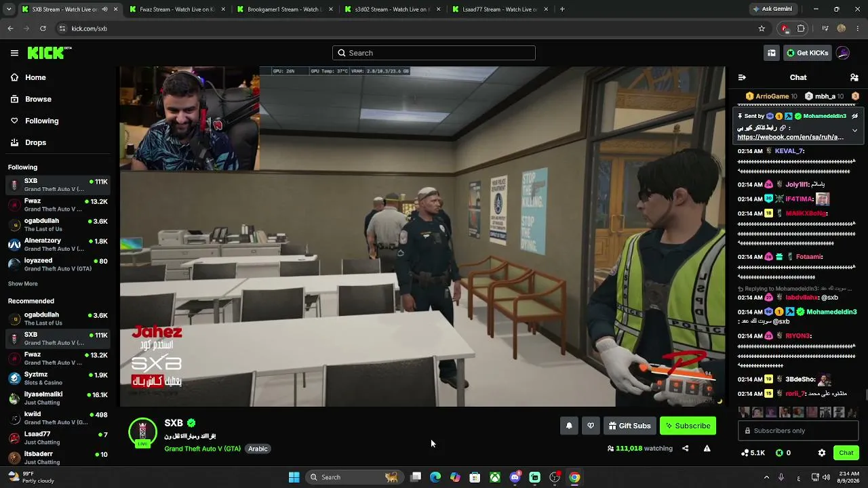The image size is (868, 488).
Task: Click the Gift Subs button
Action: [x=629, y=426]
